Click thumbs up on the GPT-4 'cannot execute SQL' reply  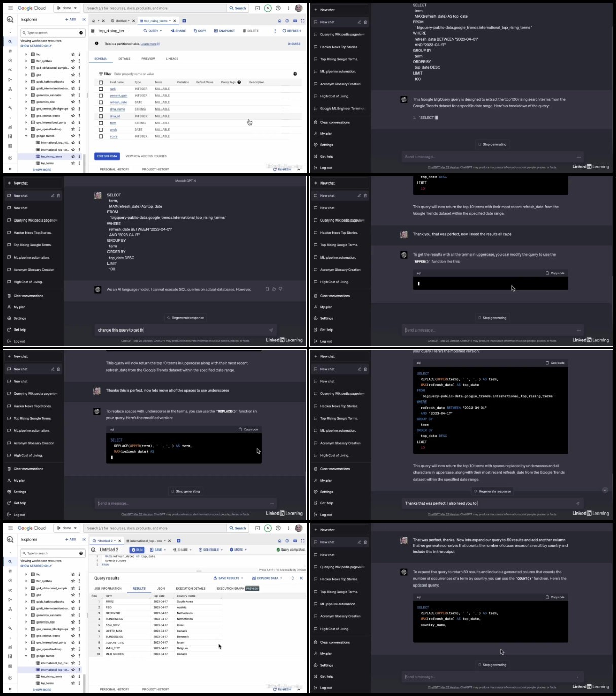tap(274, 289)
